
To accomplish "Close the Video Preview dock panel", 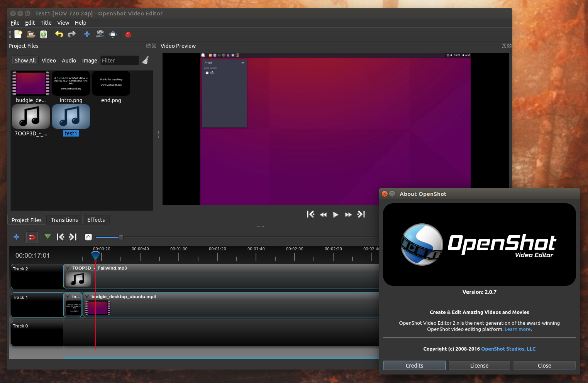I will tap(509, 46).
